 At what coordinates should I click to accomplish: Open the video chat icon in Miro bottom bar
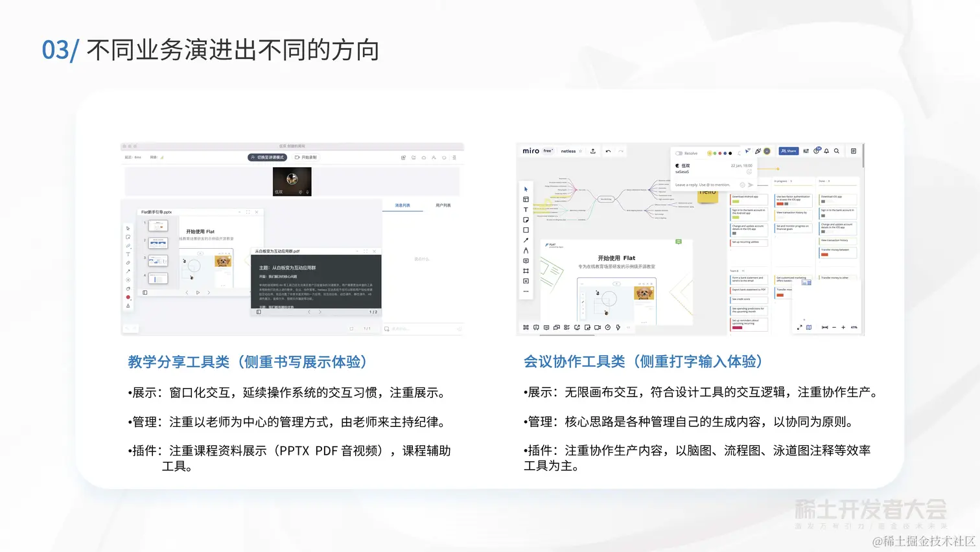(x=597, y=327)
